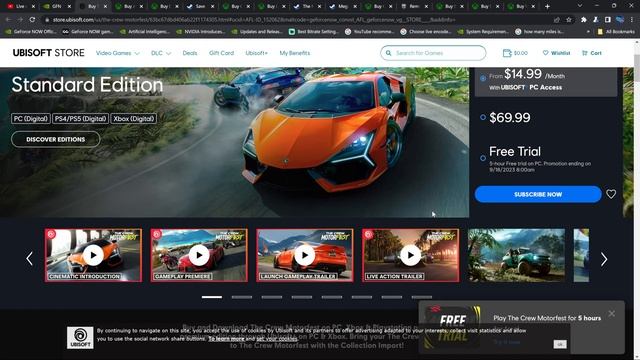The height and width of the screenshot is (360, 640).
Task: Toggle the browser side panel icon
Action: pyautogui.click(x=608, y=20)
